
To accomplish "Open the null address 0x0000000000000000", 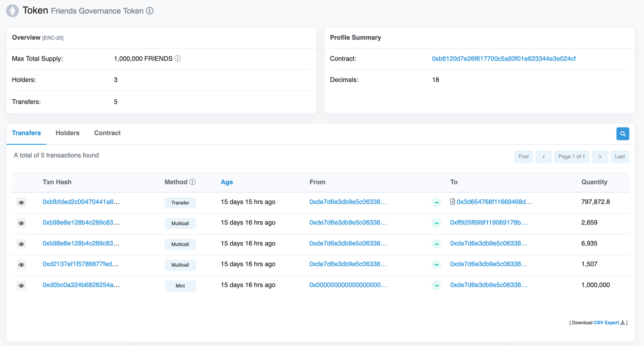I will pyautogui.click(x=348, y=285).
